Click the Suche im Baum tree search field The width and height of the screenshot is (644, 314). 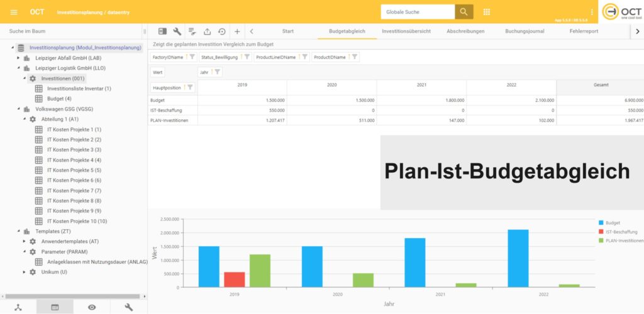pos(71,31)
